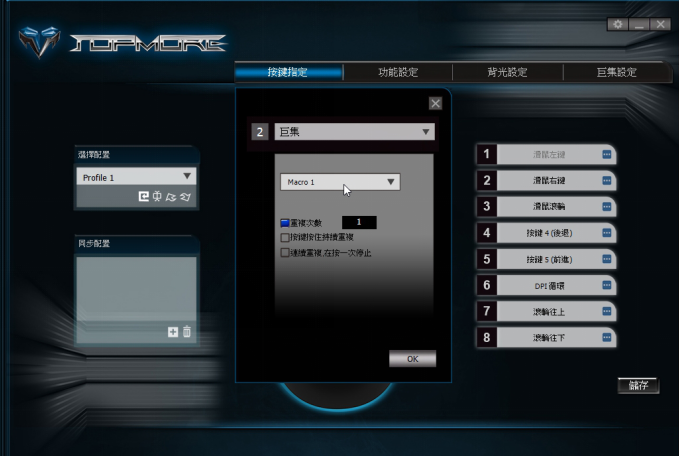Screen dimensions: 679x456
Task: Click the blue options icon on button 2 滑鼠右鍵
Action: point(606,181)
